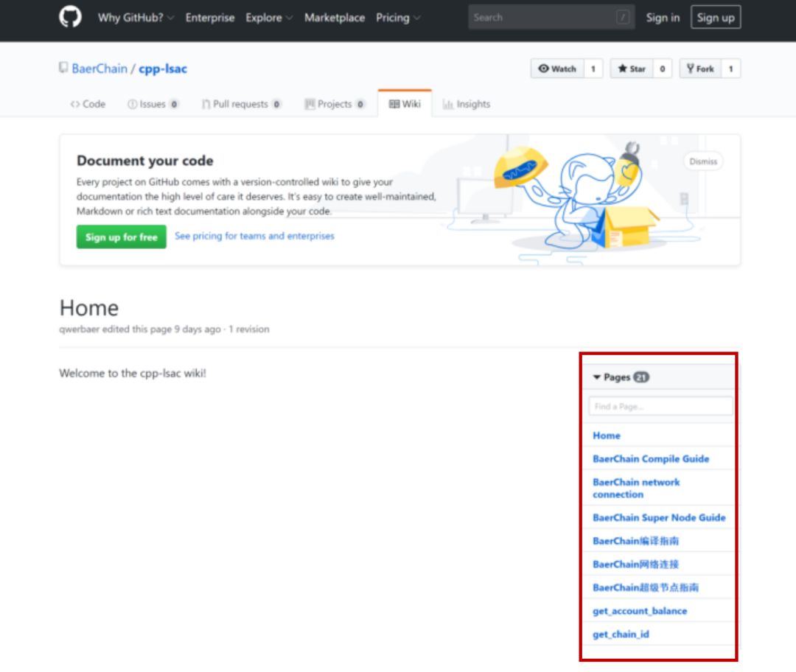Expand the Pricing dropdown
Viewport: 796px width, 672px height.
[397, 18]
